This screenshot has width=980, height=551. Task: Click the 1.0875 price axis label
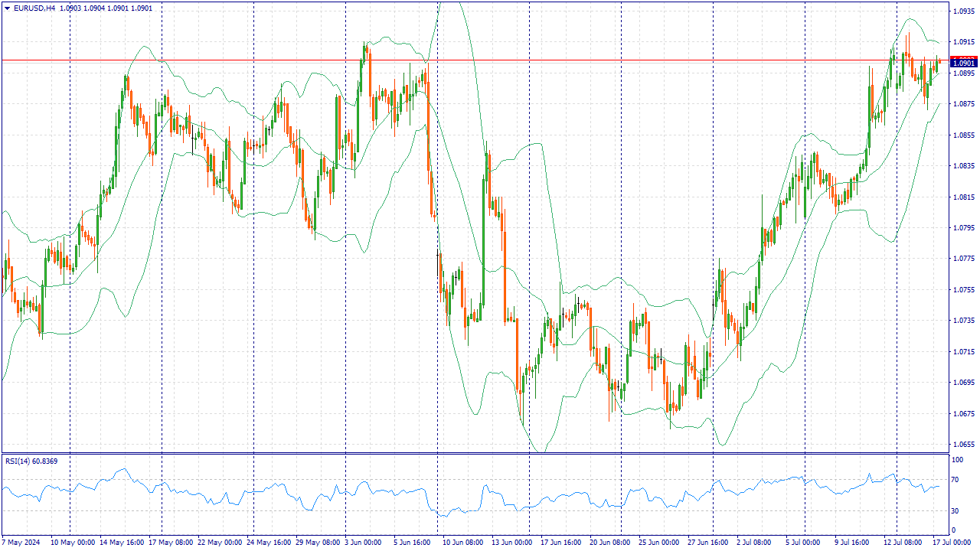(x=962, y=104)
